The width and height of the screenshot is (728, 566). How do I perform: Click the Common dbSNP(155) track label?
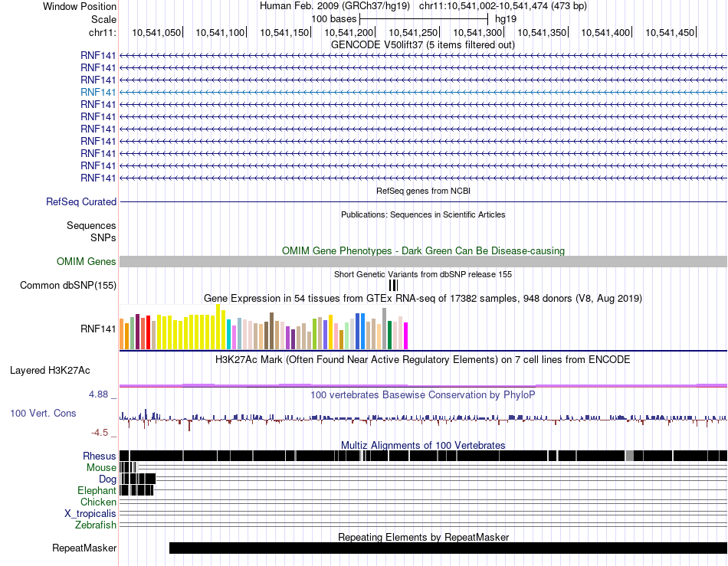coord(68,286)
